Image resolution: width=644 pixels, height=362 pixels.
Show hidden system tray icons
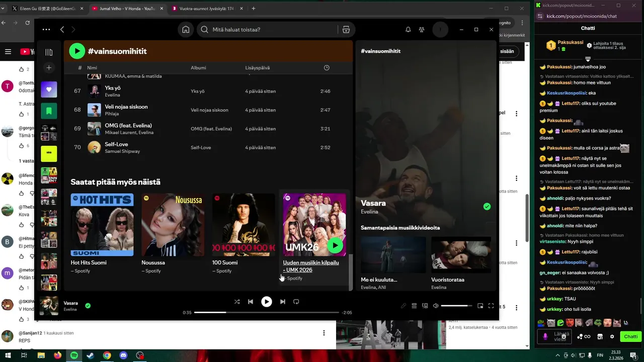[x=558, y=355]
